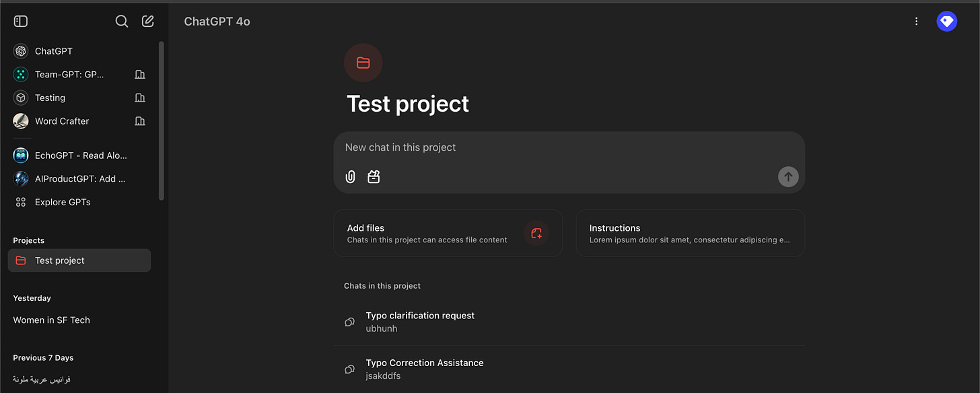Click the Team-GPT avatar icon
This screenshot has height=393, width=980.
click(21, 74)
